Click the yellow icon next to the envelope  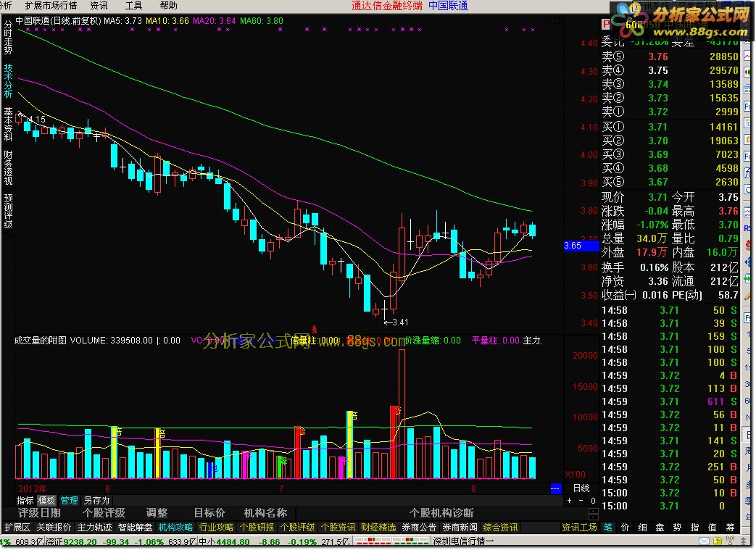click(x=718, y=541)
